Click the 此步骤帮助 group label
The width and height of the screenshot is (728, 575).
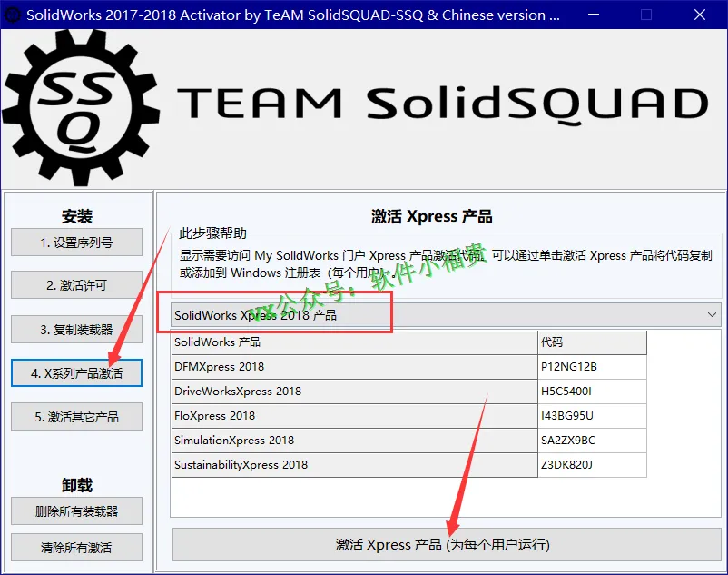[x=212, y=233]
